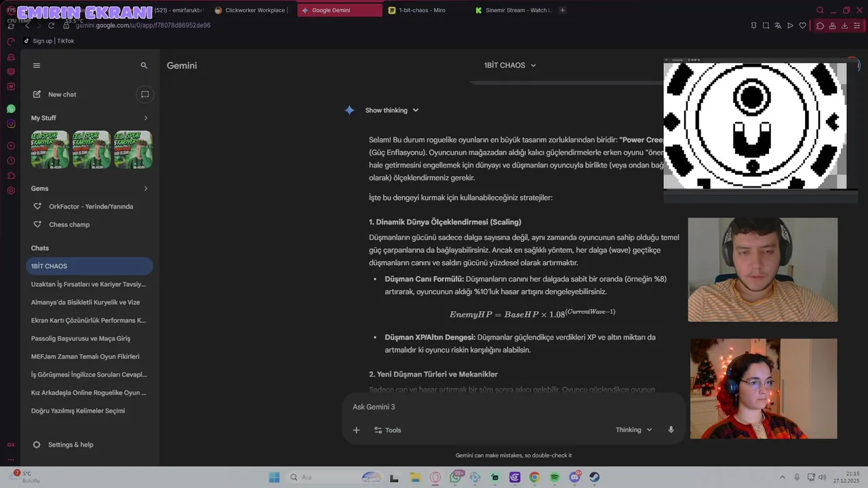Viewport: 868px width, 488px height.
Task: Open Gemini main menu hamburger icon
Action: pos(37,66)
